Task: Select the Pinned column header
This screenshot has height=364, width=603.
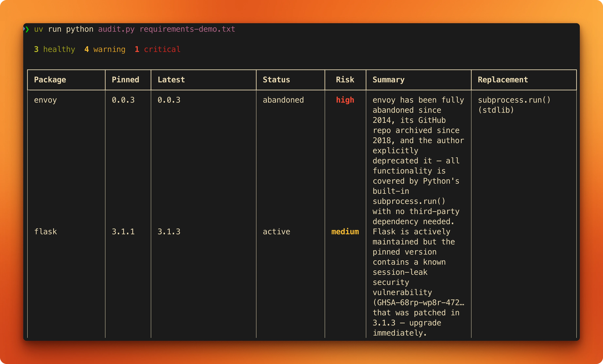Action: pos(126,80)
